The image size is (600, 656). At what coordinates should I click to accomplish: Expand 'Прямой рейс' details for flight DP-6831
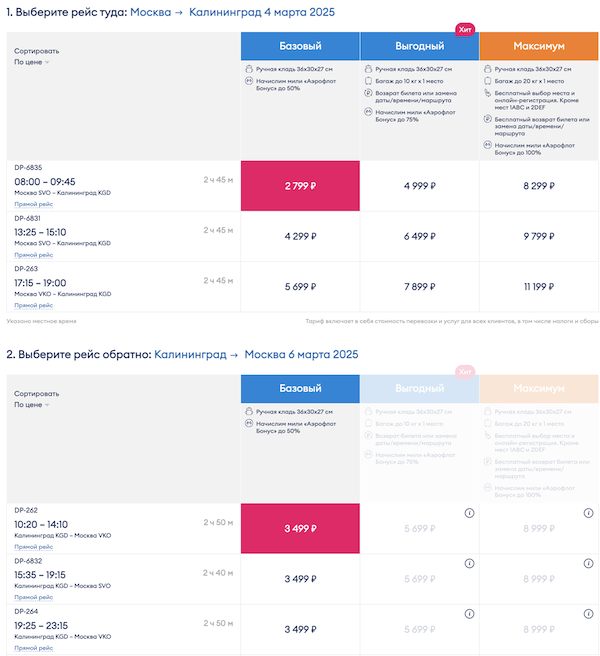click(x=33, y=255)
